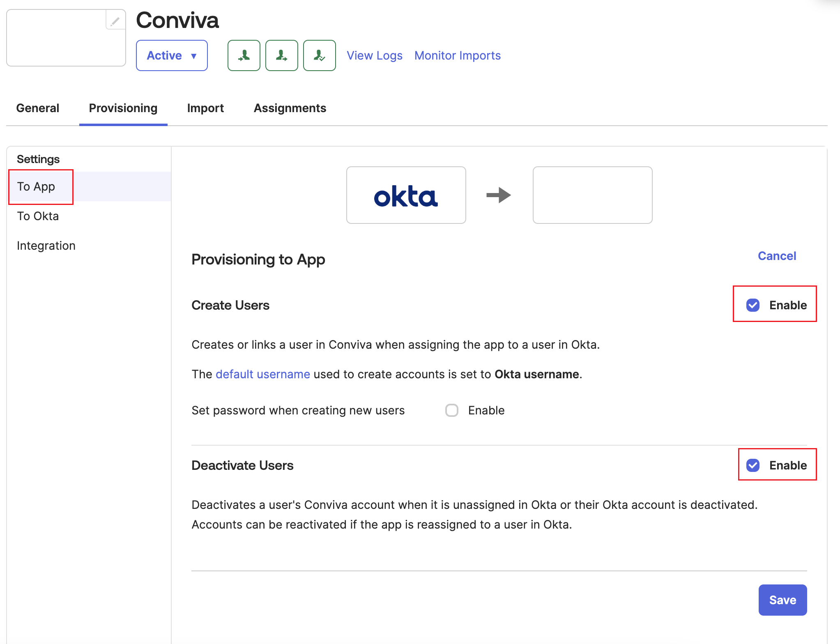This screenshot has height=644, width=840.
Task: Click the Provisioning to App heading
Action: 258,260
